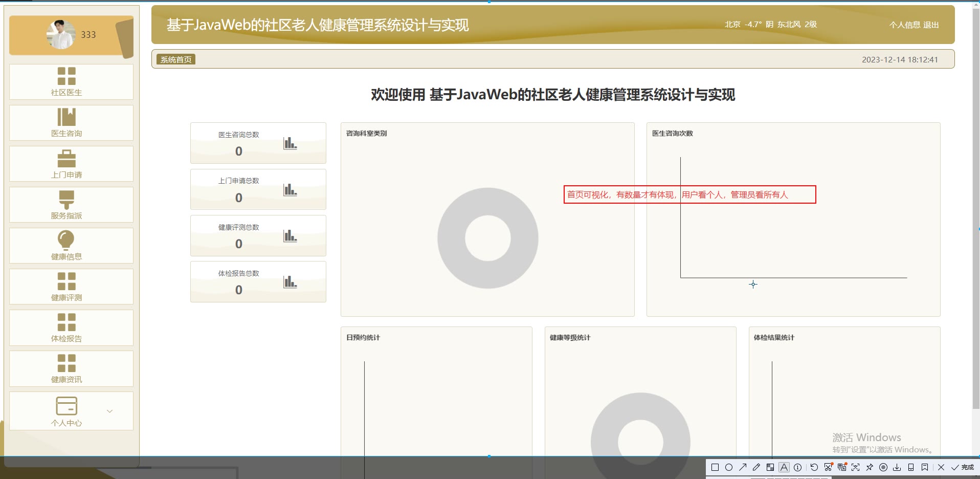Select the rectangle tool in screenshot toolbar
The width and height of the screenshot is (980, 479).
point(715,467)
